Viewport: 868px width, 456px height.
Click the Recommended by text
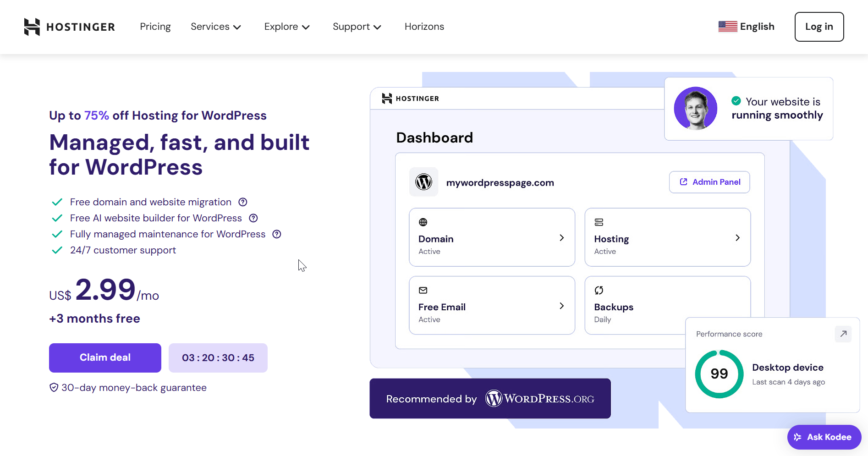(x=431, y=399)
